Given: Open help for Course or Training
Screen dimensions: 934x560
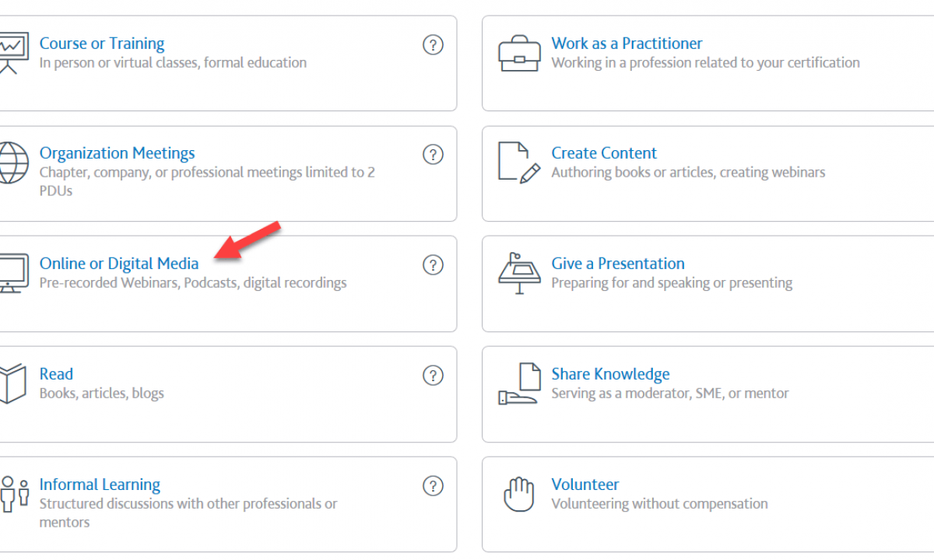Looking at the screenshot, I should click(x=433, y=44).
